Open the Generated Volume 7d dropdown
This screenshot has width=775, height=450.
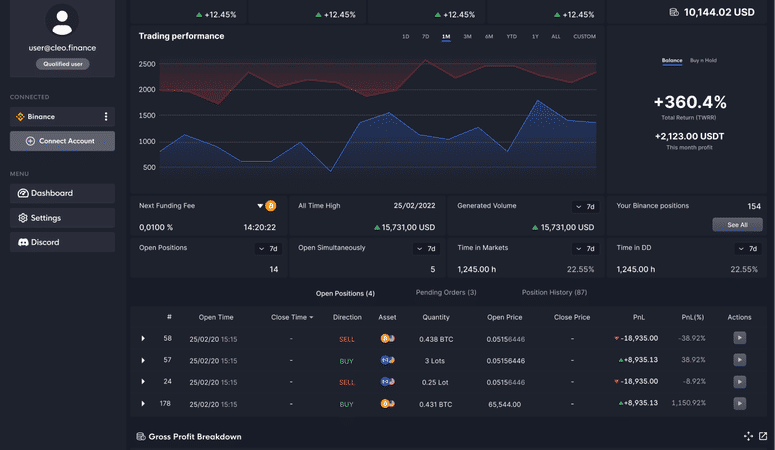[x=585, y=207]
